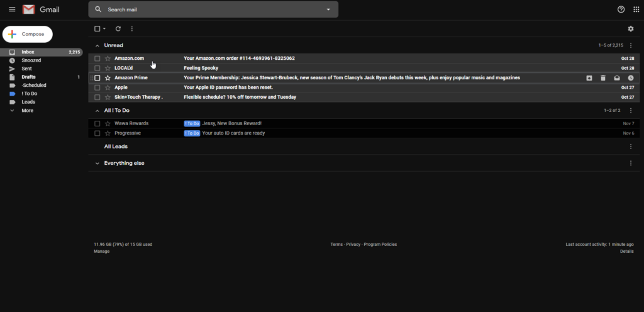Open 'Your Apple ID password has been reset.'

point(228,87)
